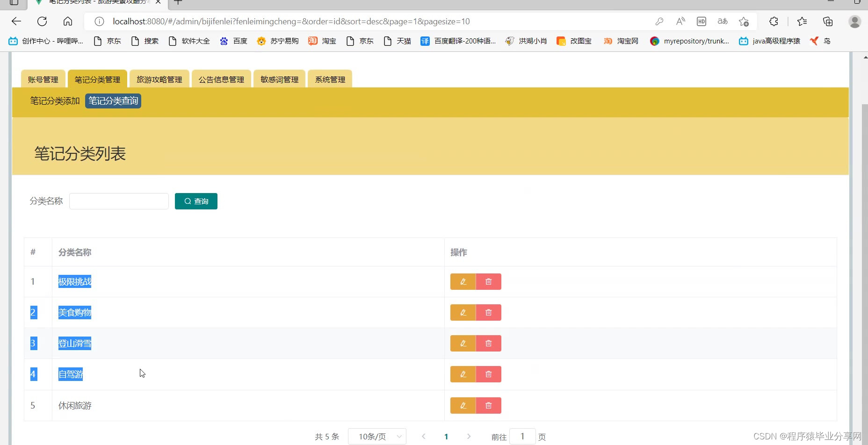
Task: Open the 洪湖小肖 bookmark
Action: (526, 41)
